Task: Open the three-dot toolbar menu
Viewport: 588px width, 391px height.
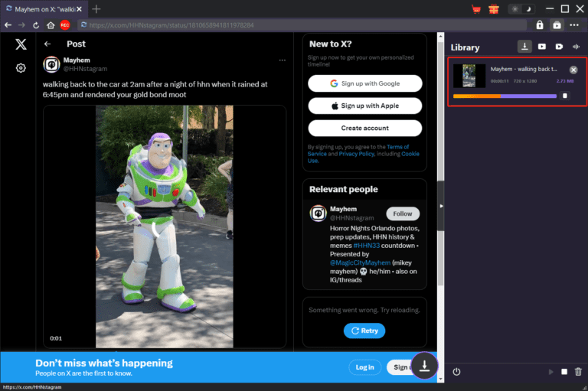Action: (x=573, y=24)
